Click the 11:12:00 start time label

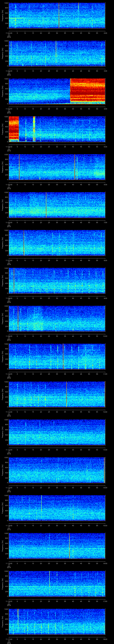click(x=9, y=450)
